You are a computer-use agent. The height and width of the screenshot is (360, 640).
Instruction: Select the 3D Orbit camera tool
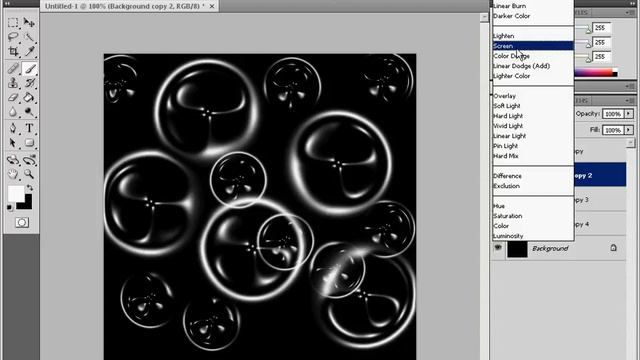pos(29,160)
